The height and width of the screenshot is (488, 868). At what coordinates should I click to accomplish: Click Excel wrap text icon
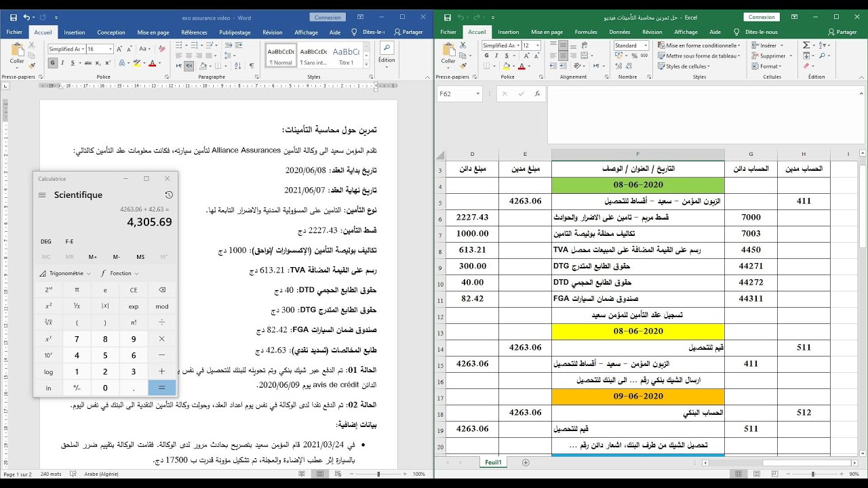[585, 45]
